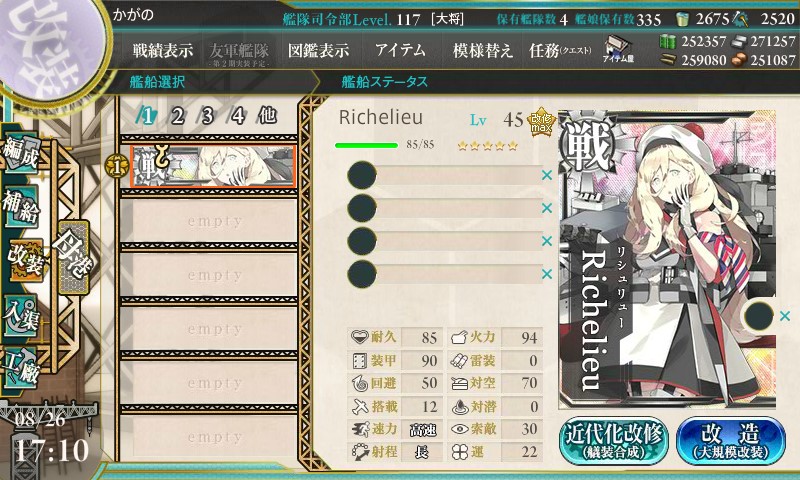This screenshot has height=480, width=800.
Task: Switch to fleet tab 4
Action: click(238, 116)
